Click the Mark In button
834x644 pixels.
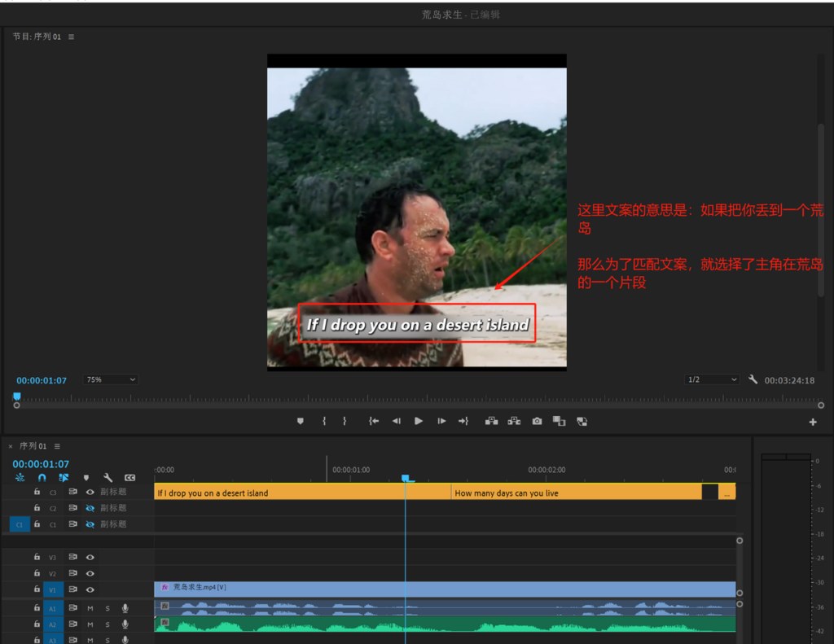coord(324,421)
